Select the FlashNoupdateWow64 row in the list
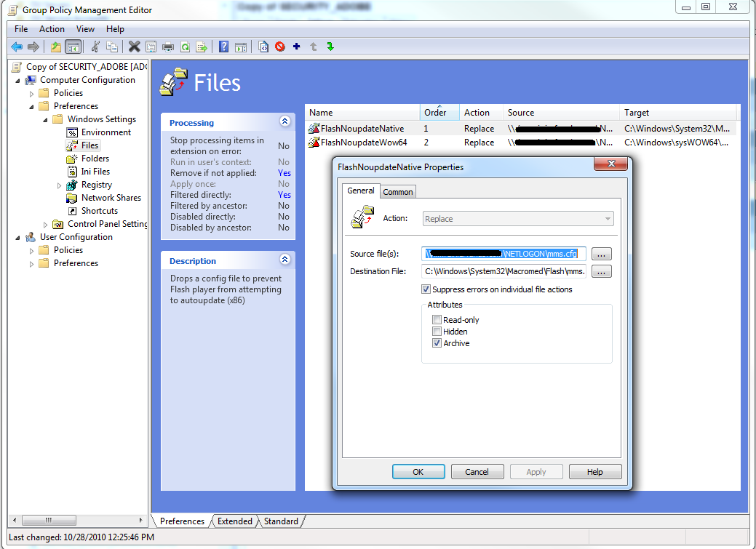 coord(522,143)
